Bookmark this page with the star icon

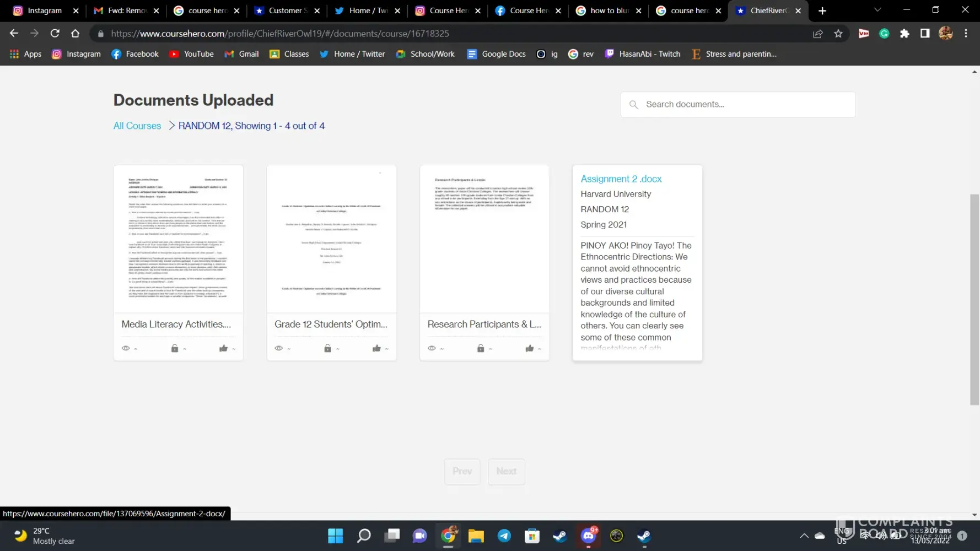coord(838,34)
